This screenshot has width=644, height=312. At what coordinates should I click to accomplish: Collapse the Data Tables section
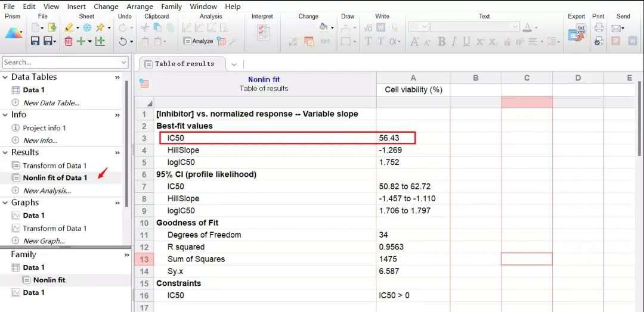(x=6, y=77)
